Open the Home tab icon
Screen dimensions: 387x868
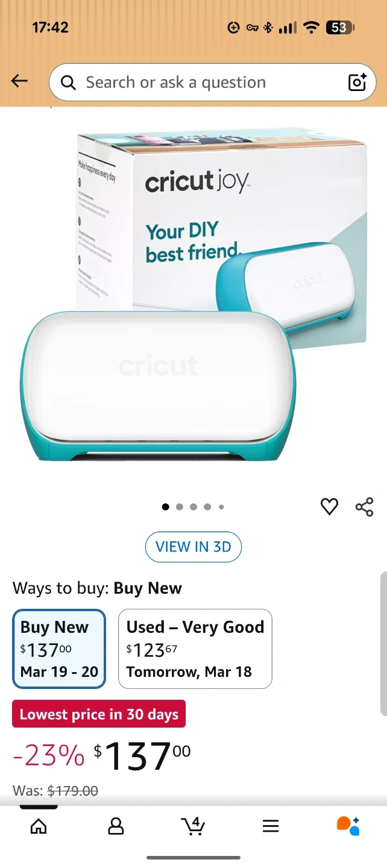click(39, 826)
